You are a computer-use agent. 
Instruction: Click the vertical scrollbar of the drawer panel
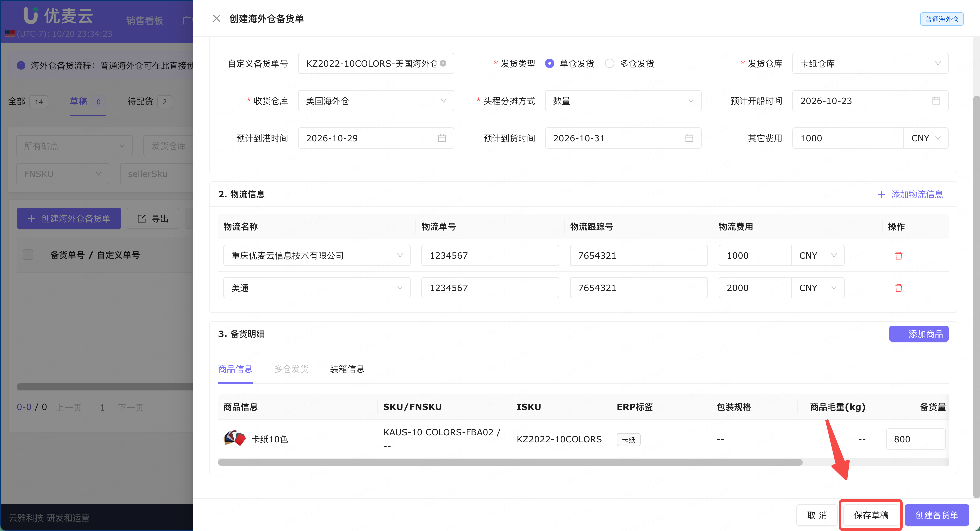[976, 296]
